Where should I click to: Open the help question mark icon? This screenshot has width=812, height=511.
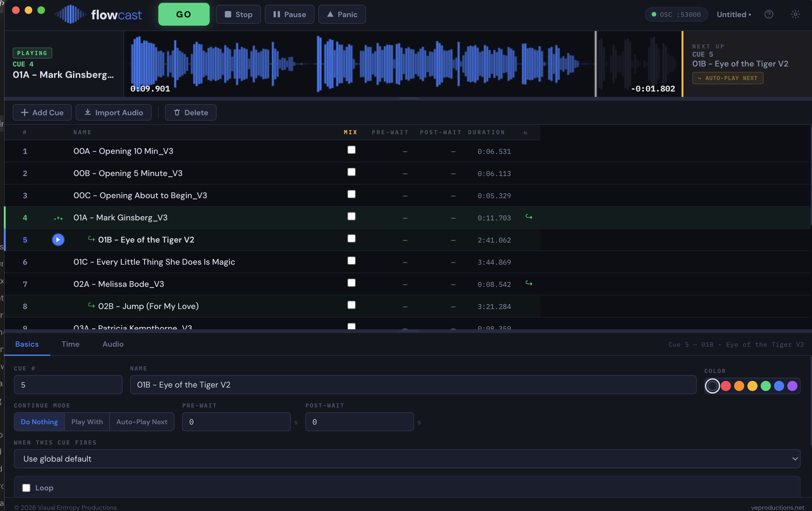click(769, 14)
